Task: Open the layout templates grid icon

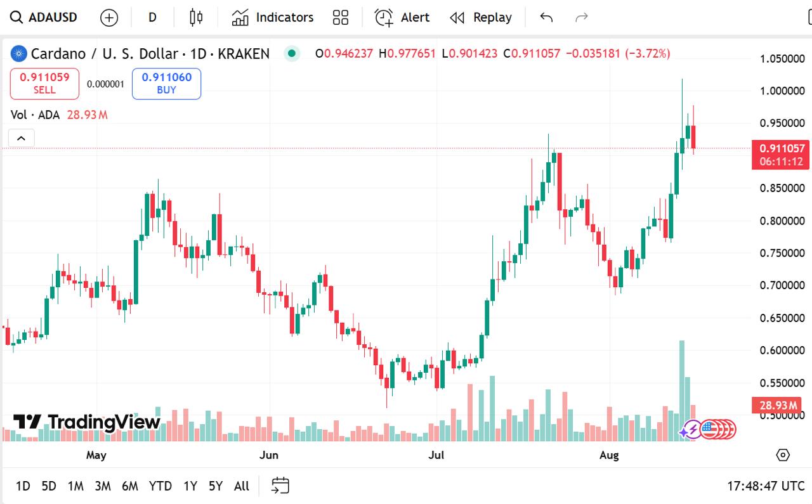Action: [341, 18]
